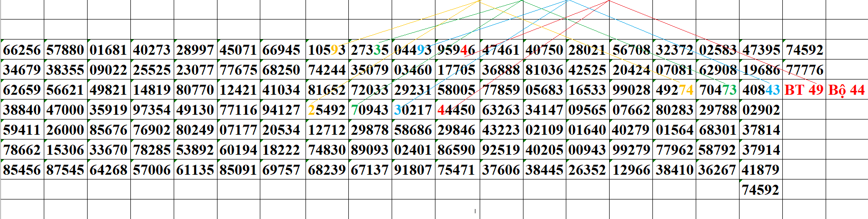Screen dimensions: 868x219
Task: Select the cell showing 47395
Action: (x=761, y=50)
